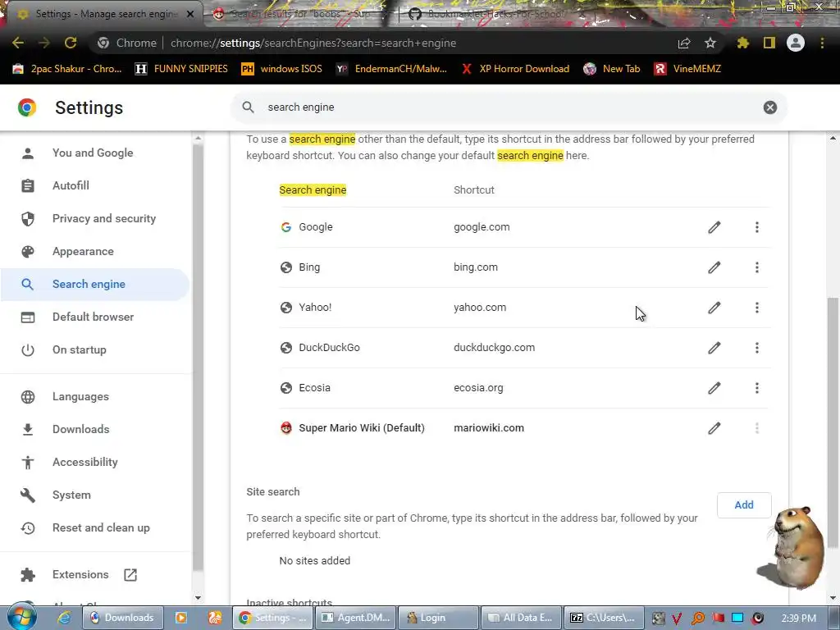Open EndermanCH/Malw... bookmark
This screenshot has height=630, width=840.
click(x=391, y=69)
